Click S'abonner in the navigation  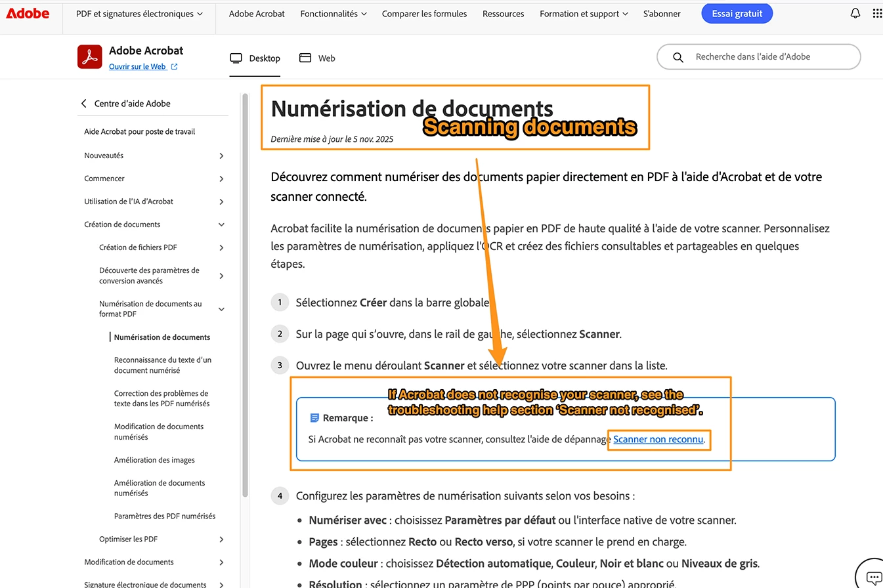[x=662, y=14]
